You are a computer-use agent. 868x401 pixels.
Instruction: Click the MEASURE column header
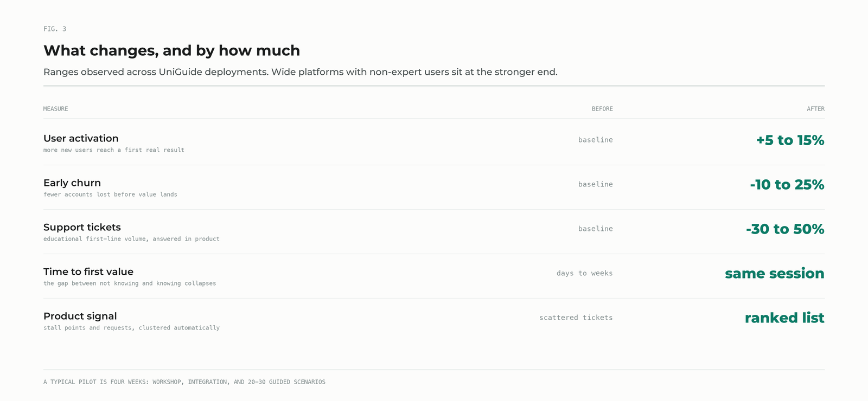(56, 109)
